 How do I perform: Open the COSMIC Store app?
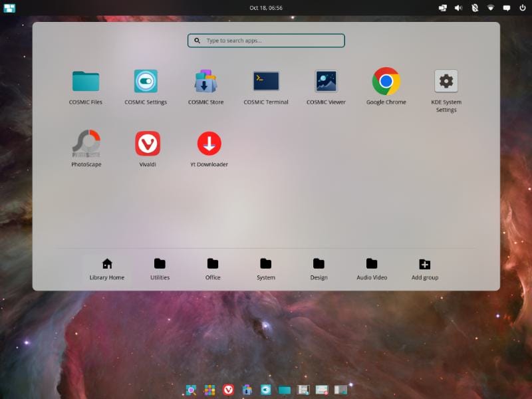(x=206, y=87)
